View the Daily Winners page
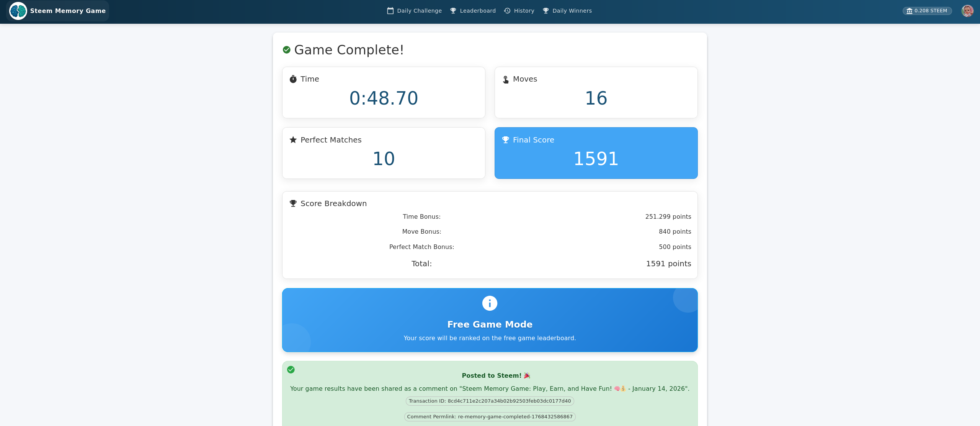This screenshot has width=980, height=426. tap(567, 11)
